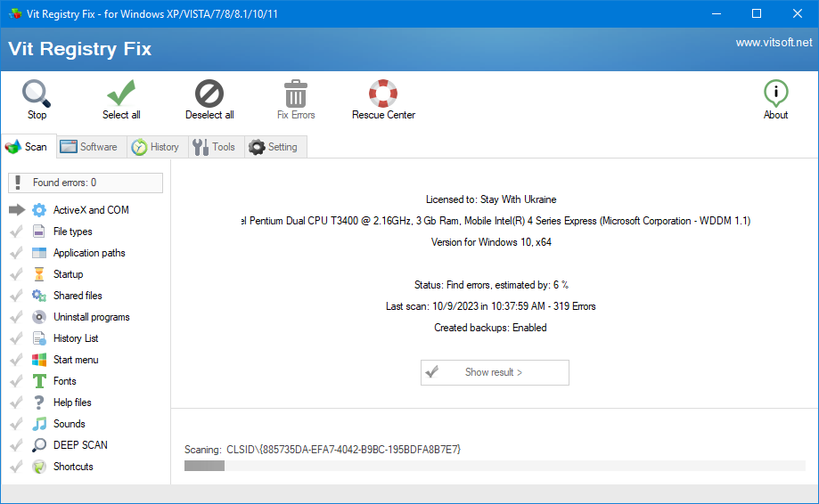Minimize the Vit Registry Fix window
Image resolution: width=819 pixels, height=504 pixels.
[717, 13]
